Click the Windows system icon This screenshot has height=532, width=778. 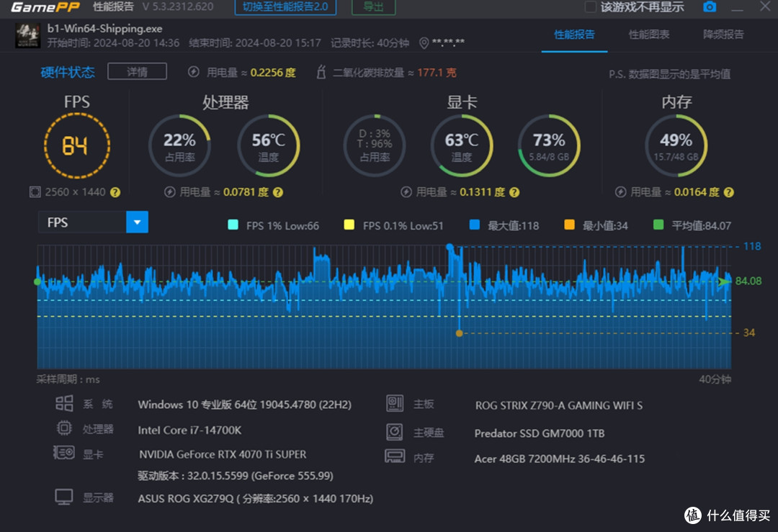(x=64, y=403)
